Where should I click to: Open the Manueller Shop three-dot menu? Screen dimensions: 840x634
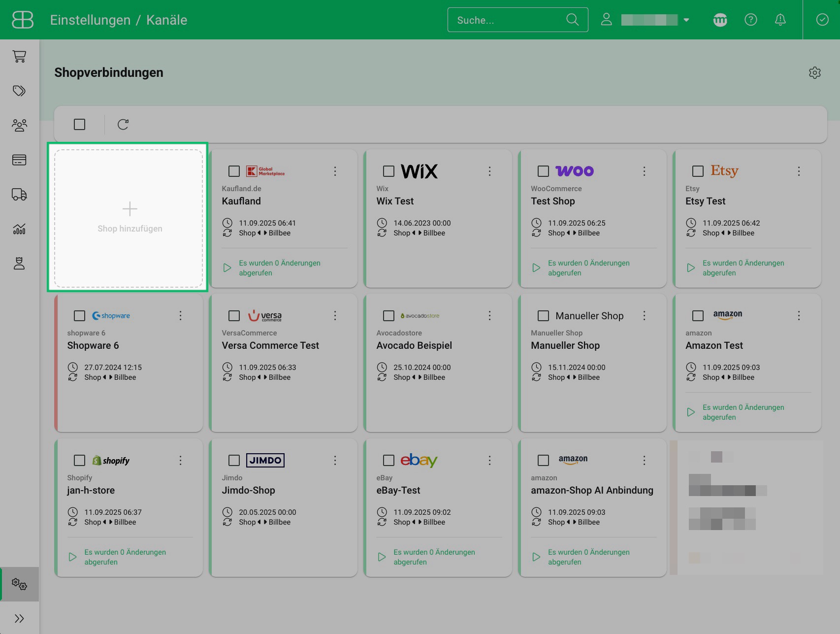[x=644, y=316]
